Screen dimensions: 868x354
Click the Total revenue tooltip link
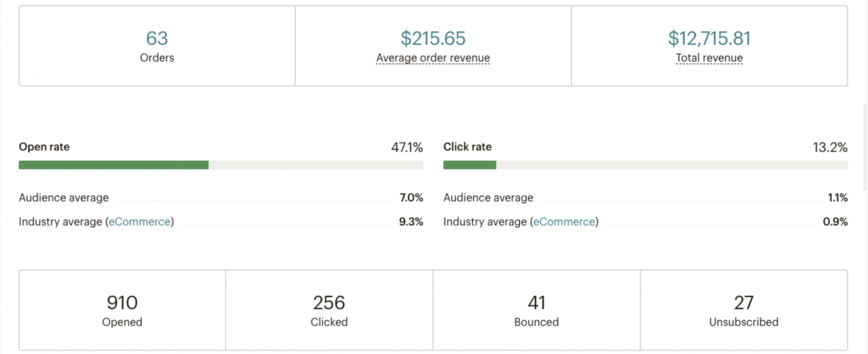[709, 58]
